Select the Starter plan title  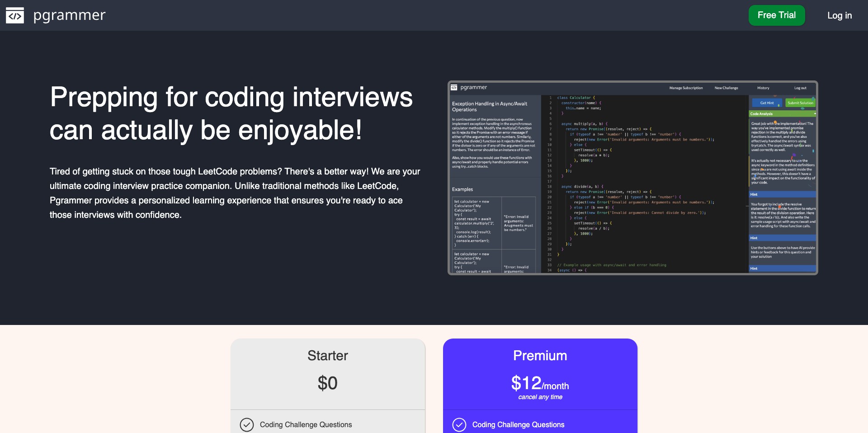point(328,356)
